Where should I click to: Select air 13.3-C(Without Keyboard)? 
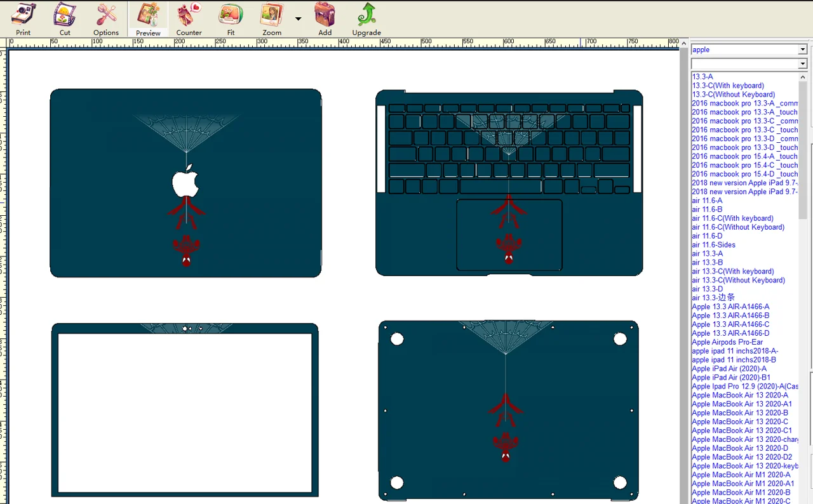pos(738,281)
